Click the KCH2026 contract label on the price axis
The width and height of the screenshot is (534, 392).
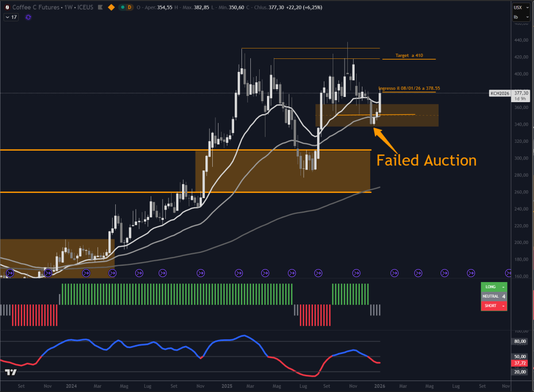499,93
